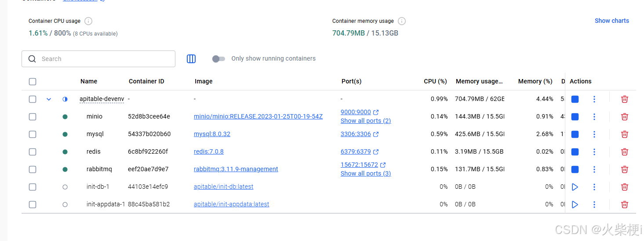Sort by Container ID column header

point(146,81)
